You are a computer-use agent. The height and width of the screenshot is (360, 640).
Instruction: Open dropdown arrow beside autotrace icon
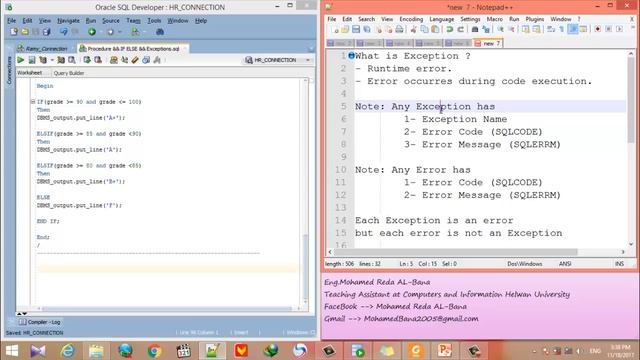(x=52, y=60)
